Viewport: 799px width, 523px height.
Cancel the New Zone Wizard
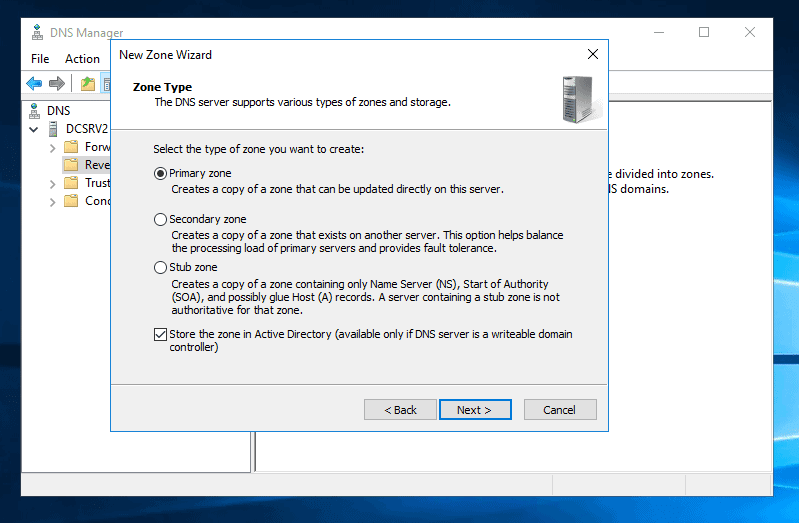(x=560, y=410)
